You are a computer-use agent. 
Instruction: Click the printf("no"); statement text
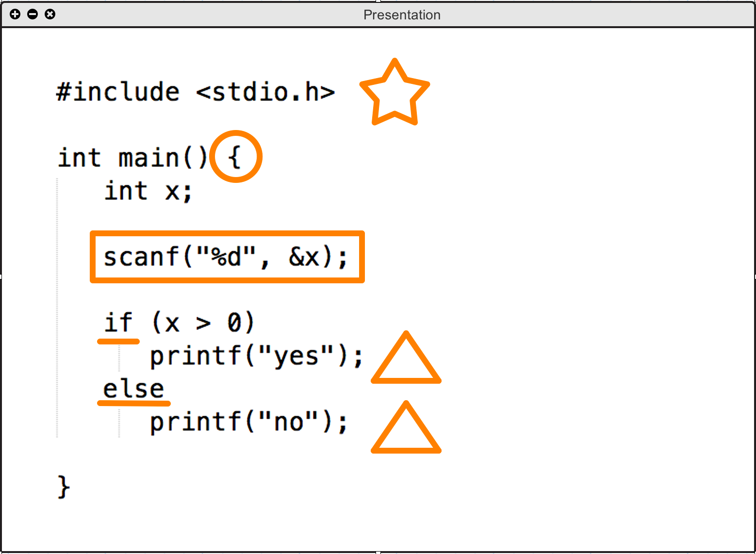tap(248, 422)
